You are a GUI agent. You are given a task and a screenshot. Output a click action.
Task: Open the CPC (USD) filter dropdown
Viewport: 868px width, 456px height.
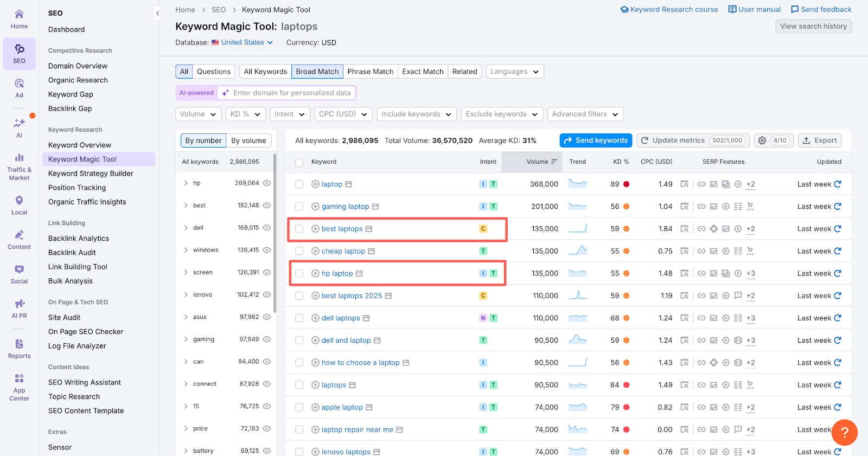click(x=343, y=114)
